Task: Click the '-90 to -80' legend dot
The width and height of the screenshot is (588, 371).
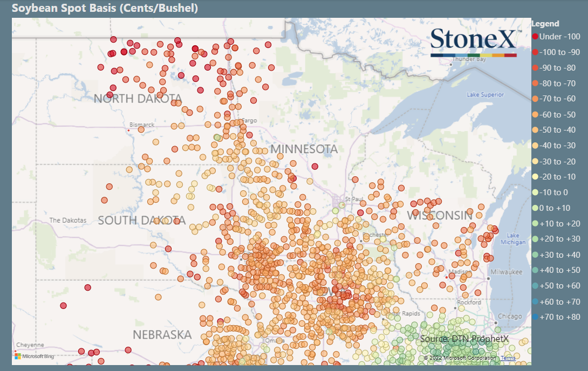Action: [x=535, y=68]
